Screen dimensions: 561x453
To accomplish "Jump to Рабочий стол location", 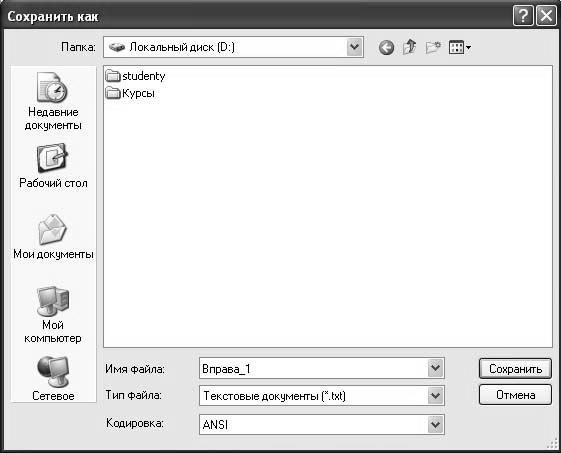I will point(53,165).
